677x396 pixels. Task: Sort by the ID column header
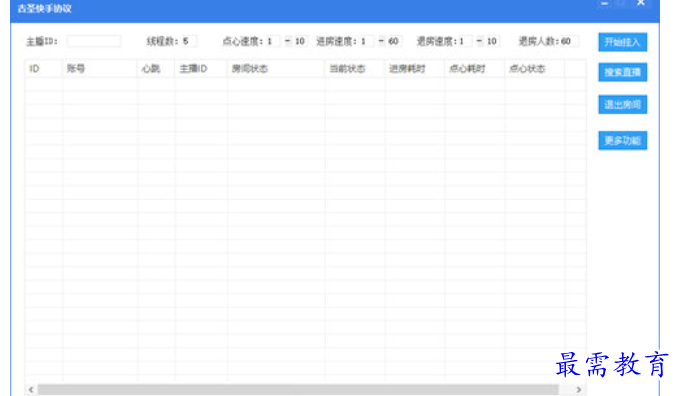tap(44, 69)
